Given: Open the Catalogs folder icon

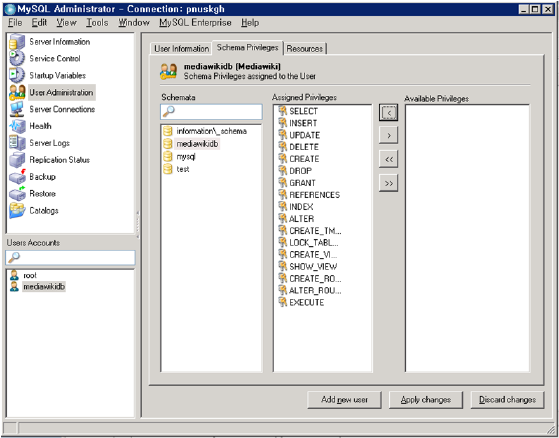Looking at the screenshot, I should pos(17,211).
